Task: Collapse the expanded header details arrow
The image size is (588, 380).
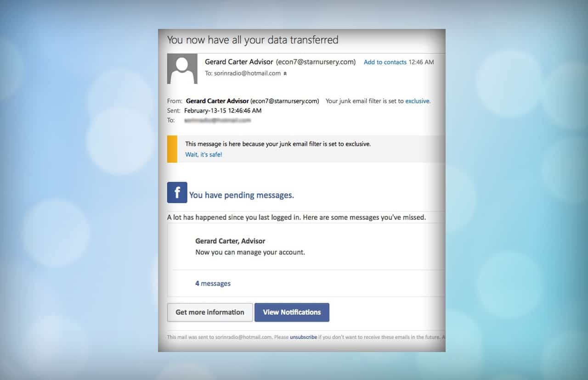Action: 284,73
